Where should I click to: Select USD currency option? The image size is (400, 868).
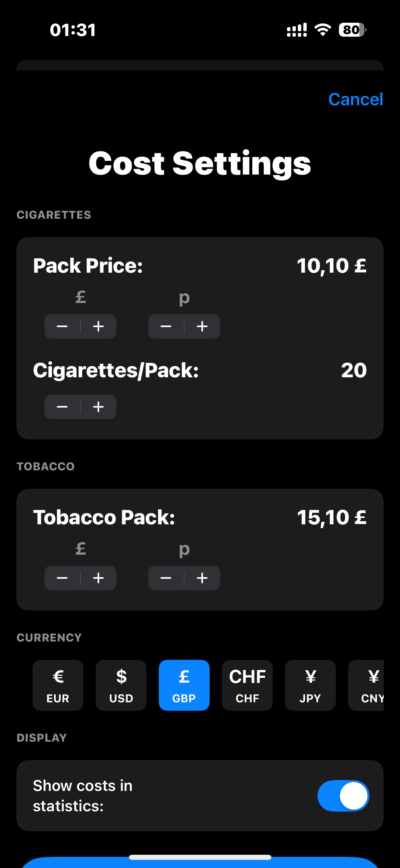[x=121, y=685]
